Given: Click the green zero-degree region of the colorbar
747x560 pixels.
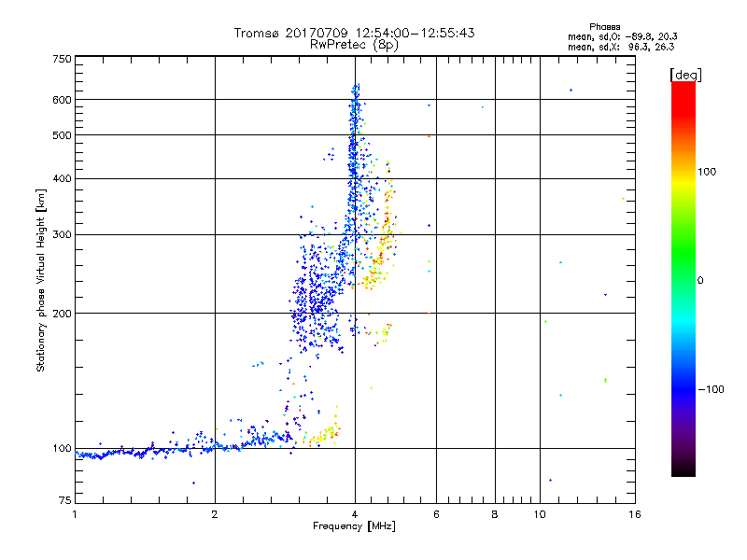Looking at the screenshot, I should click(684, 280).
